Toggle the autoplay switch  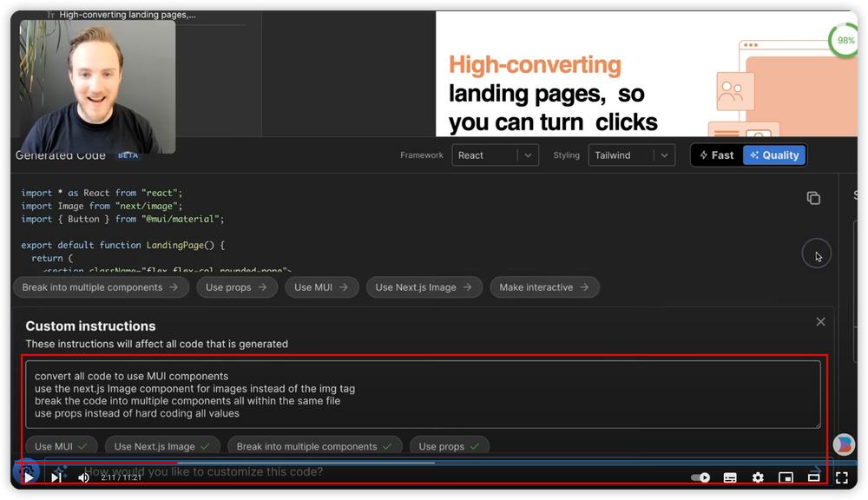[700, 477]
